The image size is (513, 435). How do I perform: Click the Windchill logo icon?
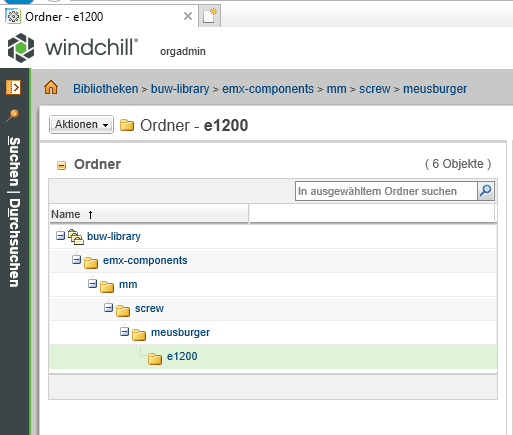(21, 48)
